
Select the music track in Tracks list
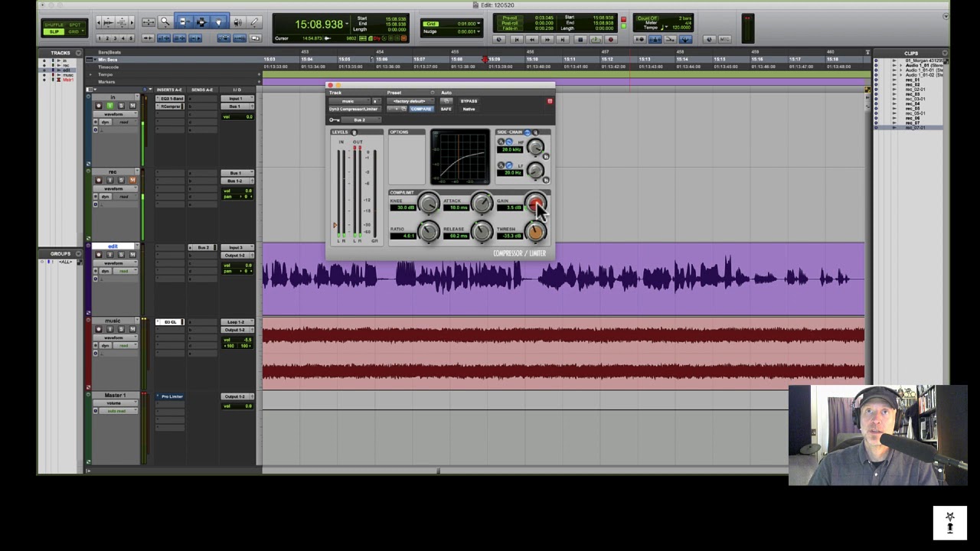68,75
